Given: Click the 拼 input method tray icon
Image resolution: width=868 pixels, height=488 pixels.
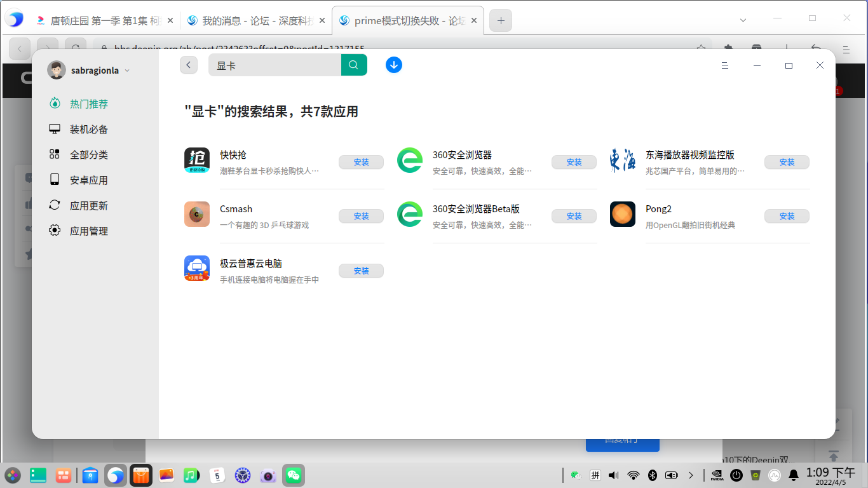Looking at the screenshot, I should click(x=595, y=475).
